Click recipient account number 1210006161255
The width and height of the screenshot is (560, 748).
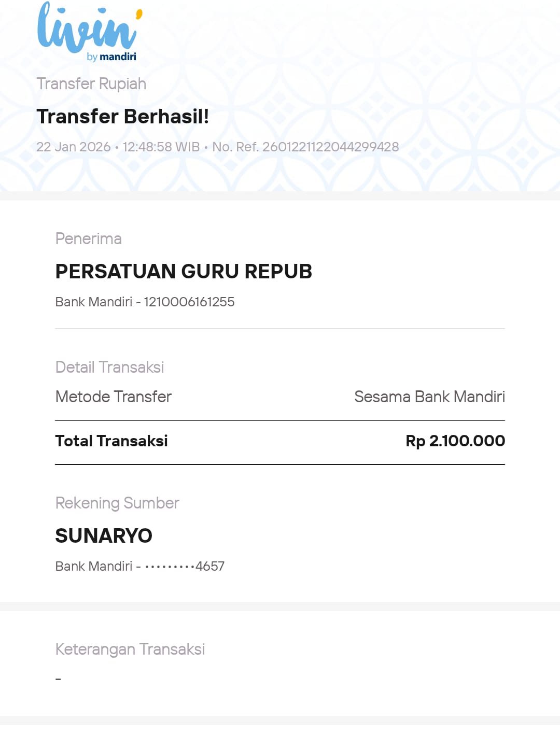[189, 302]
